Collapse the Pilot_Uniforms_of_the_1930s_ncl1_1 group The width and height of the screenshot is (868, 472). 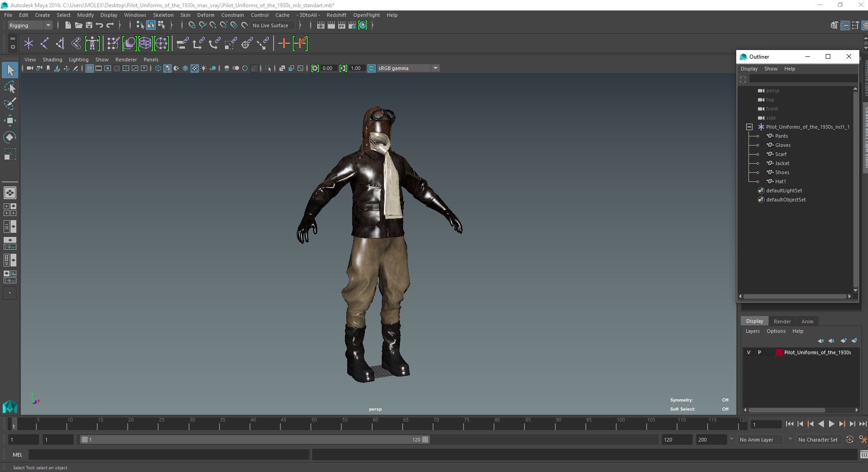coord(749,127)
